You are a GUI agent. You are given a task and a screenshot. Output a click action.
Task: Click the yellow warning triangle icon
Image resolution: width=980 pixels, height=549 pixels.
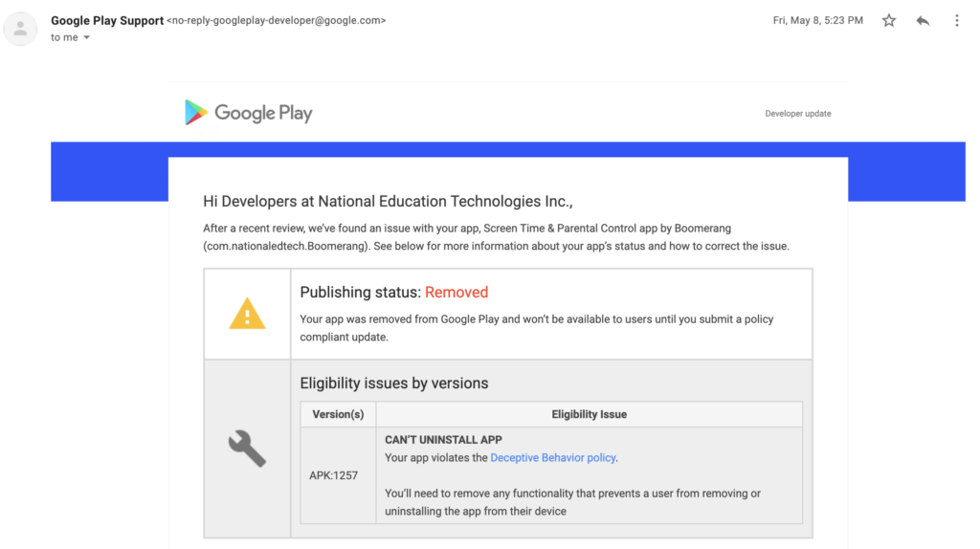(x=247, y=314)
